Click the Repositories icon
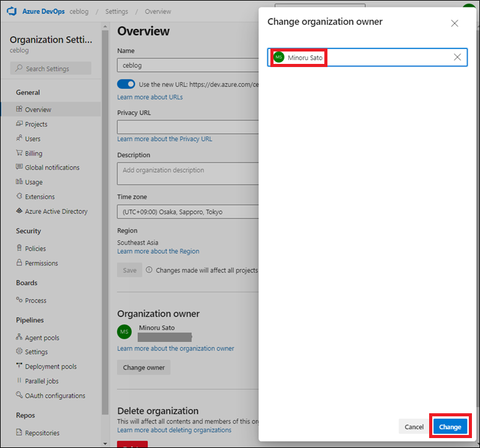 (x=19, y=432)
